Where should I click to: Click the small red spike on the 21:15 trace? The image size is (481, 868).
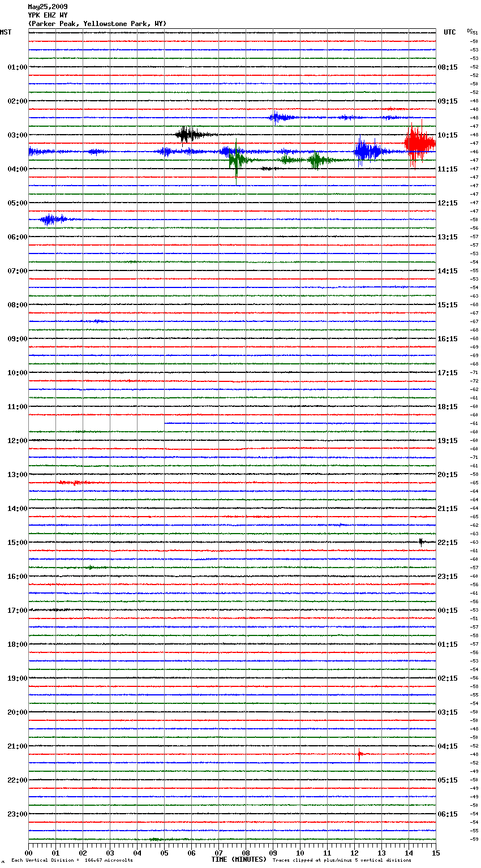point(360,754)
